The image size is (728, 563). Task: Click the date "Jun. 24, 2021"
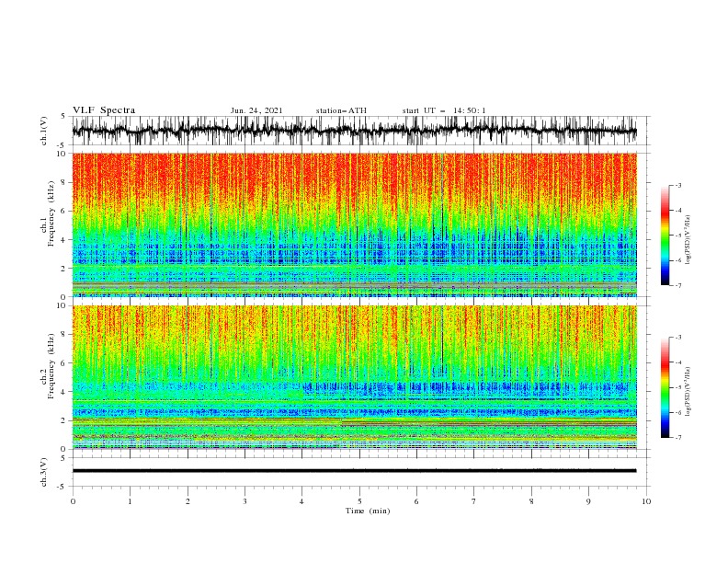(256, 110)
